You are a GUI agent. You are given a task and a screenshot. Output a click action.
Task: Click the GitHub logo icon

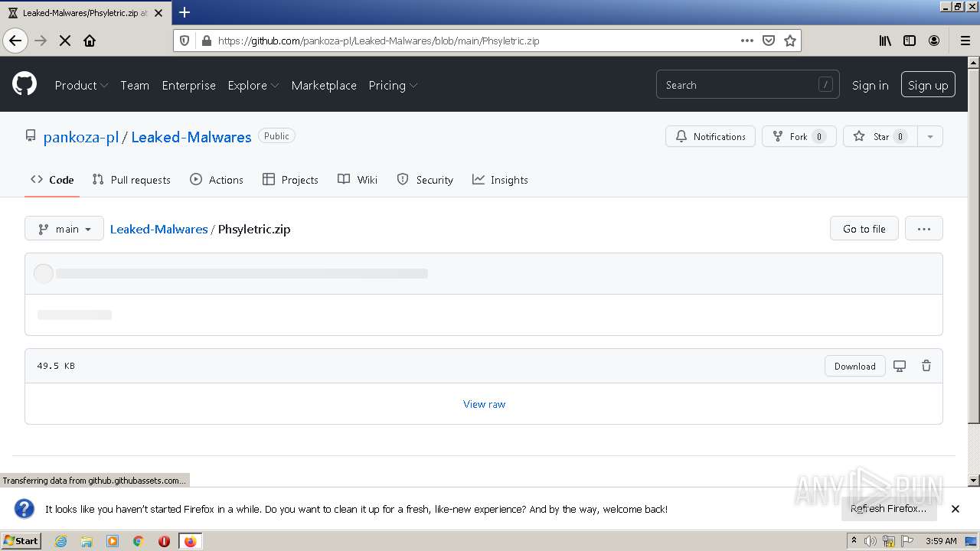[x=24, y=84]
